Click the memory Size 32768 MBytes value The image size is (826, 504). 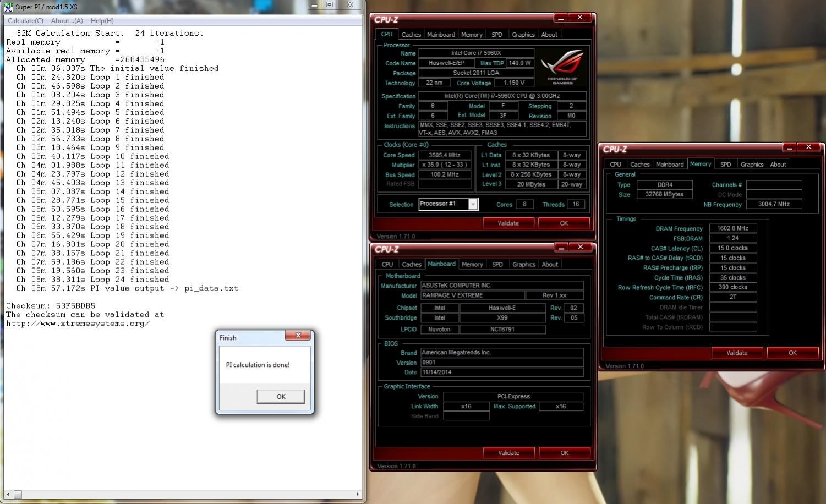[x=664, y=194]
